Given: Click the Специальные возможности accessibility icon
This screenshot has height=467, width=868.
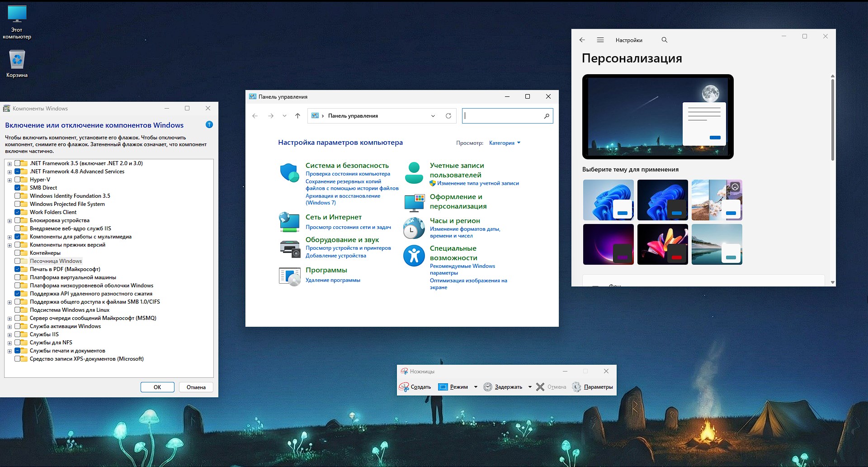Looking at the screenshot, I should click(x=414, y=256).
